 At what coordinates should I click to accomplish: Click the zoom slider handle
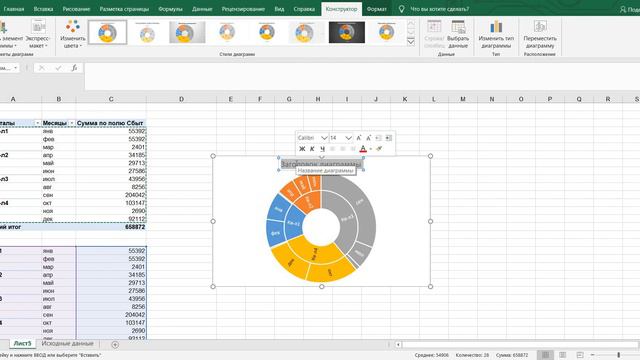(619, 355)
